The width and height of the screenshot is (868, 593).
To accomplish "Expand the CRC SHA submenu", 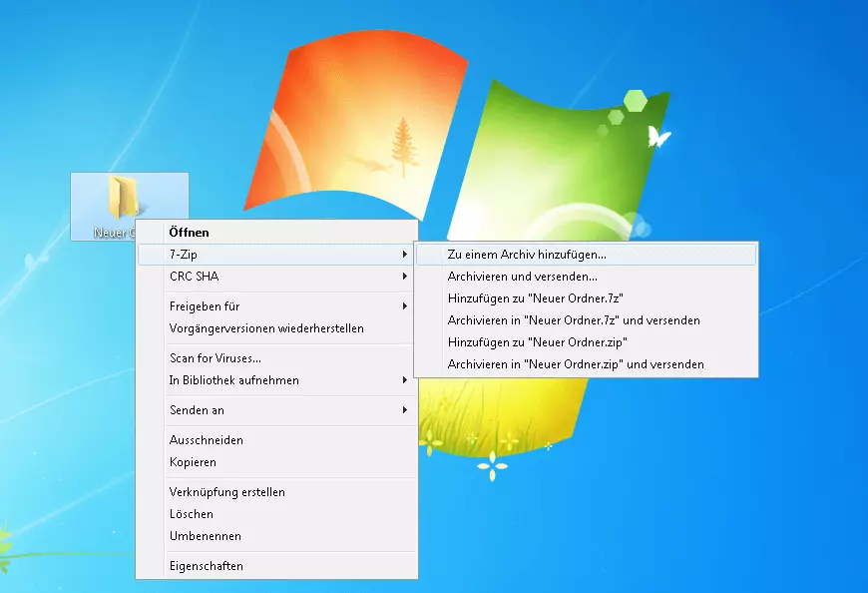I will [x=194, y=277].
